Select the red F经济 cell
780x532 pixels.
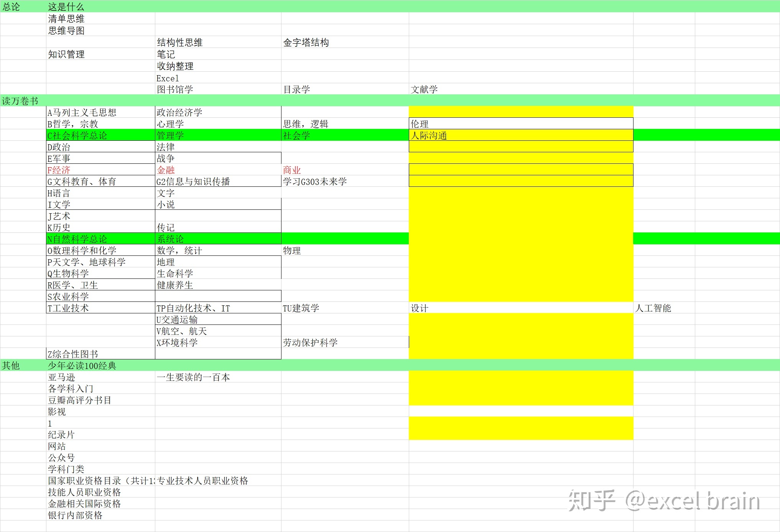coord(59,170)
